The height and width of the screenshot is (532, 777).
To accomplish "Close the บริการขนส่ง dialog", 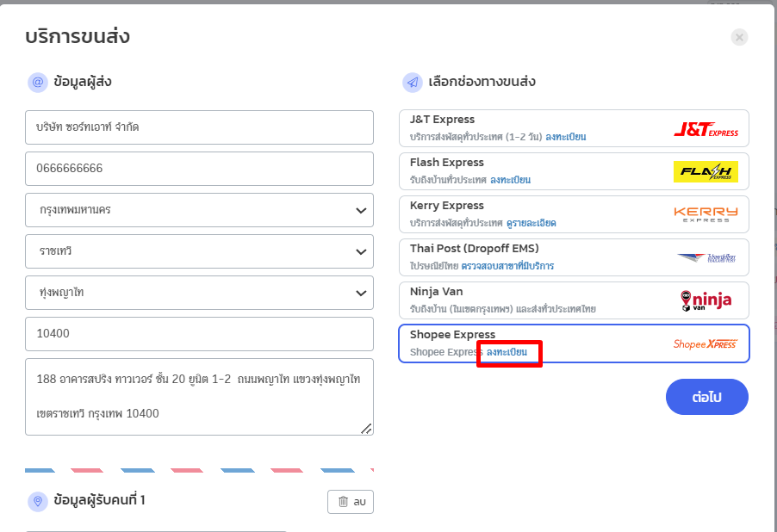I will [x=739, y=37].
